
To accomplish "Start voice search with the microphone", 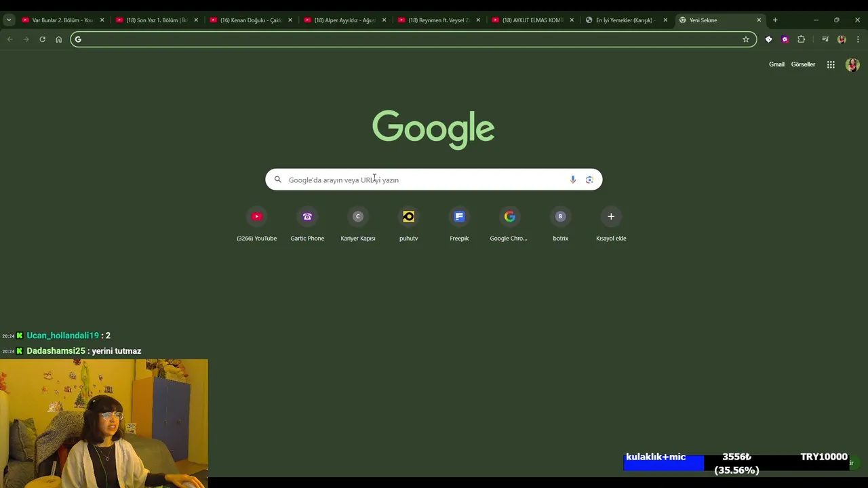I will click(x=573, y=180).
